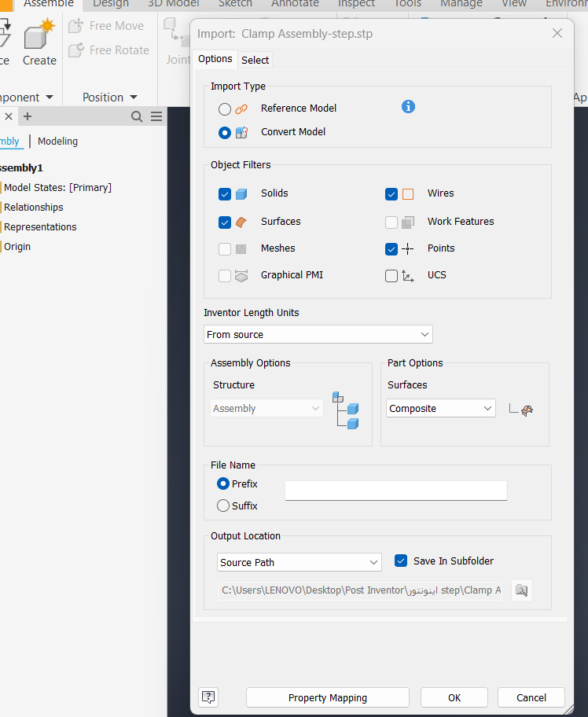The height and width of the screenshot is (717, 588).
Task: Click the Create component icon
Action: (39, 35)
